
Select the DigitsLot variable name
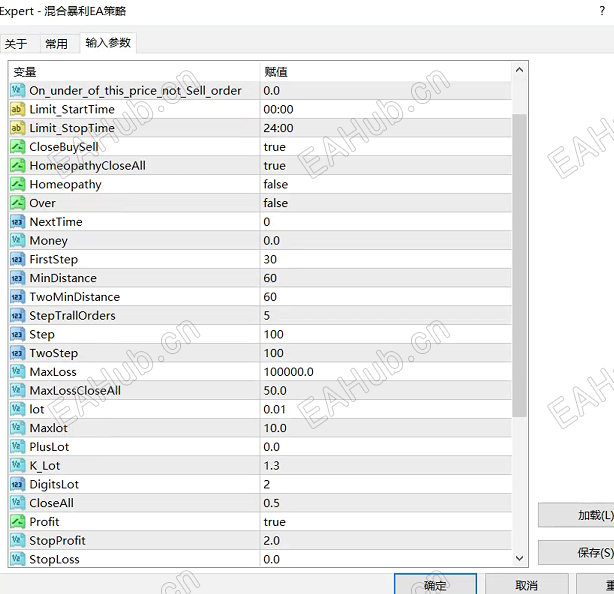(54, 484)
